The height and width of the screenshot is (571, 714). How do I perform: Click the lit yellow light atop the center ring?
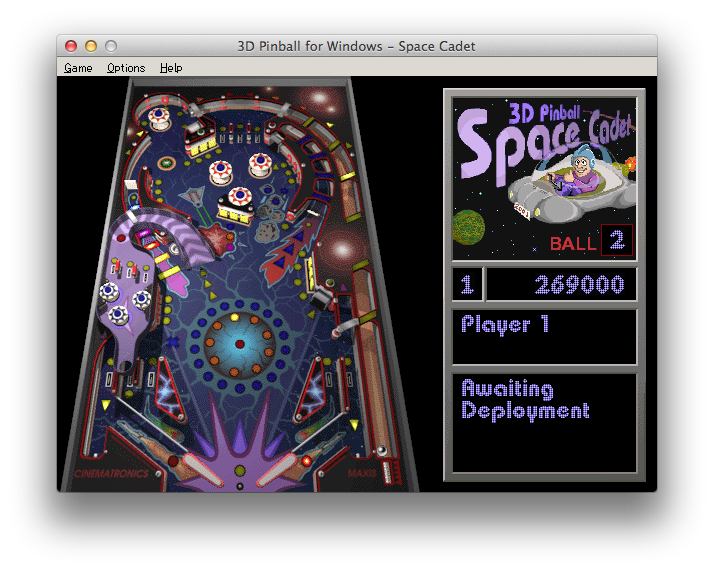click(235, 317)
